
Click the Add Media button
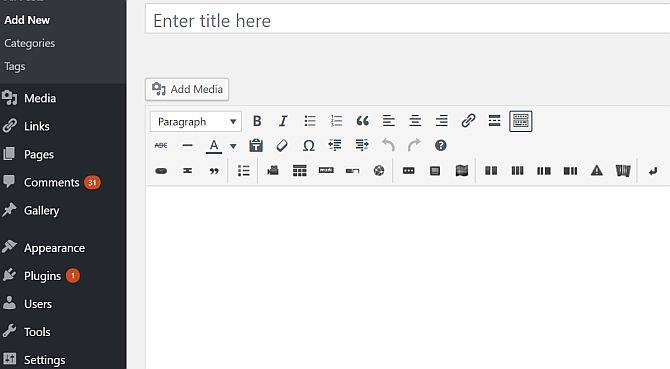coord(187,89)
